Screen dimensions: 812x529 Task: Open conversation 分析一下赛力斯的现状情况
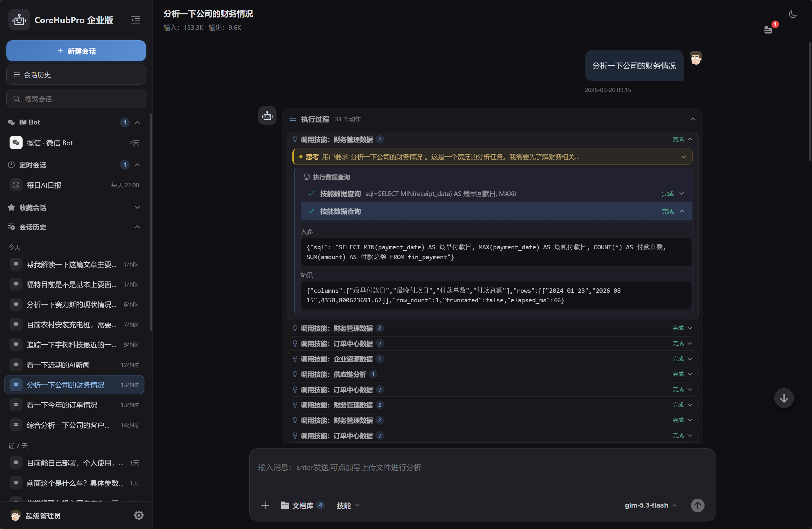(x=74, y=304)
